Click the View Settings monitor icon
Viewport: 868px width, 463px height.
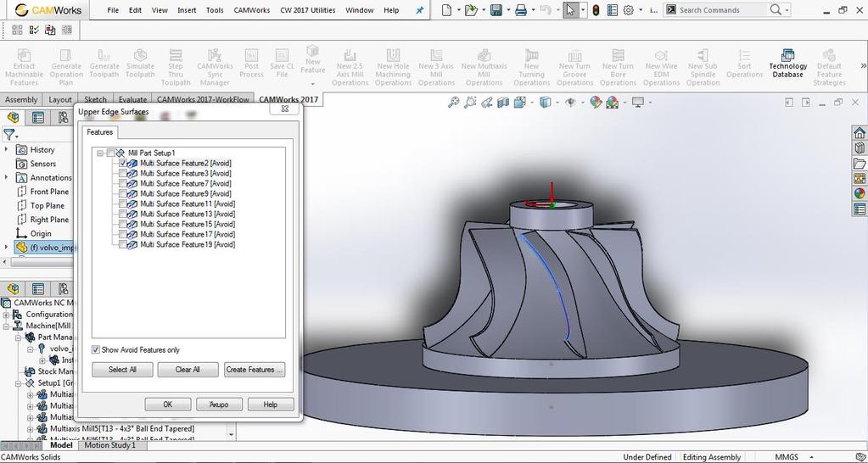tap(638, 103)
